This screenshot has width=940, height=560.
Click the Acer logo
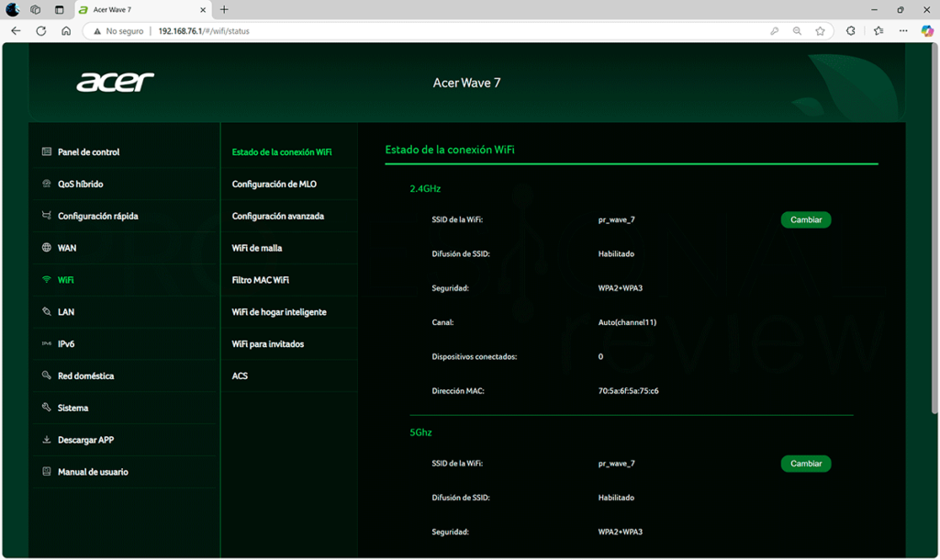(115, 82)
